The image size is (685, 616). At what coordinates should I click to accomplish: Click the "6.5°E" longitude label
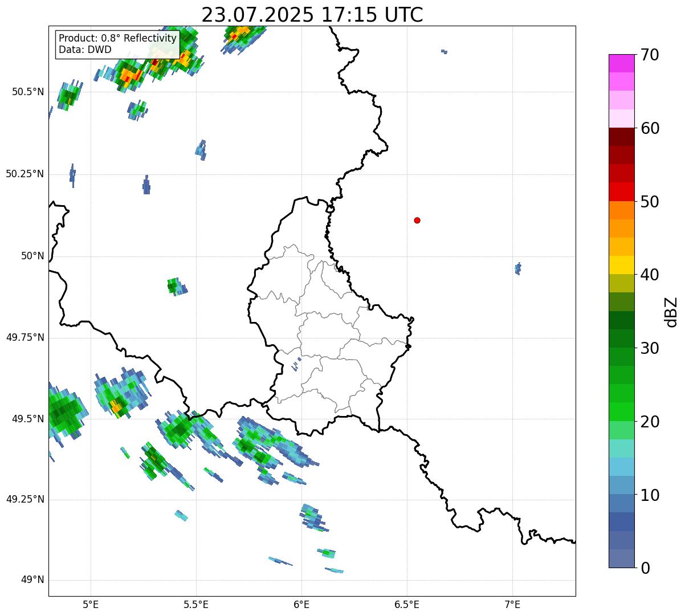click(407, 604)
